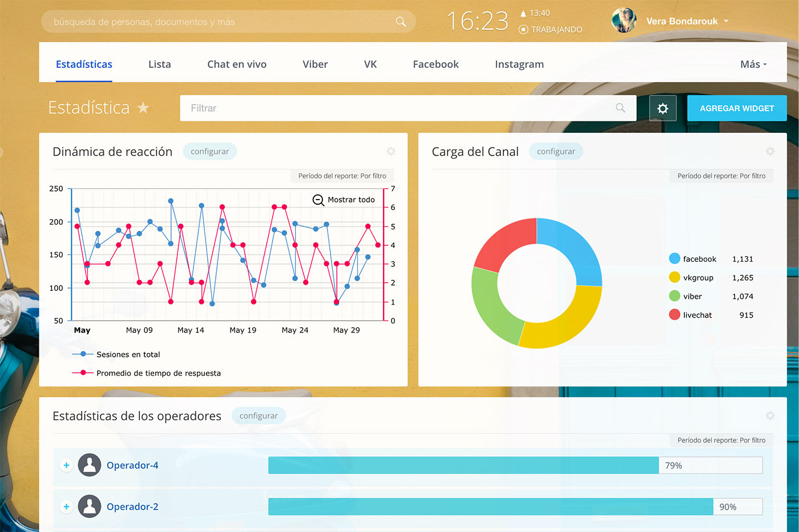Viewport: 799px width, 532px height.
Task: Click the gear on Carga del Canal widget
Action: 770,151
